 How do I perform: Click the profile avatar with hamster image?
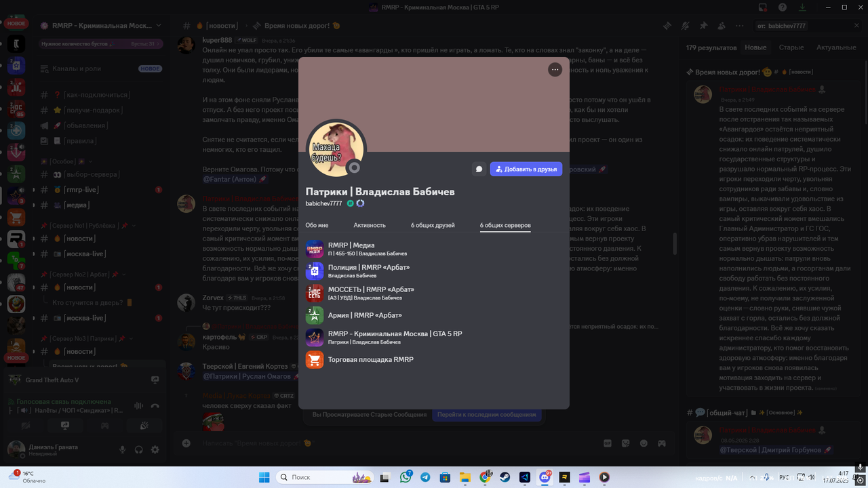pyautogui.click(x=336, y=149)
